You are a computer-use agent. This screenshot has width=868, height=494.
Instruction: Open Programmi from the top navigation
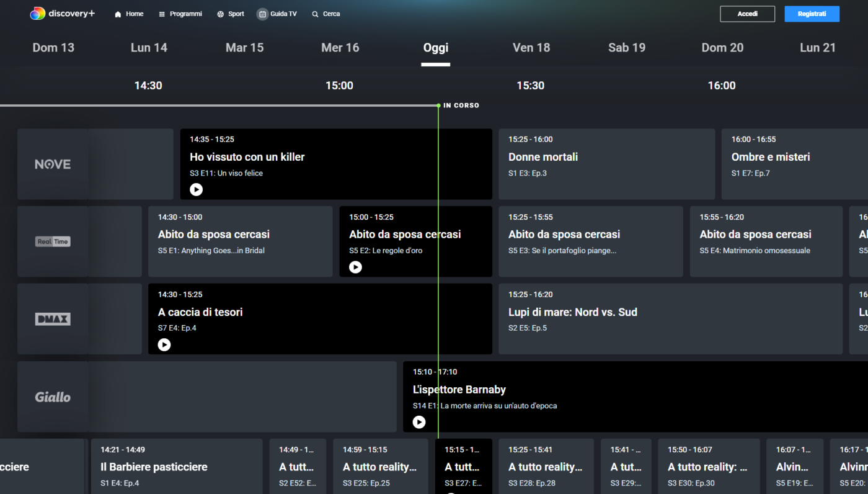[x=180, y=13]
